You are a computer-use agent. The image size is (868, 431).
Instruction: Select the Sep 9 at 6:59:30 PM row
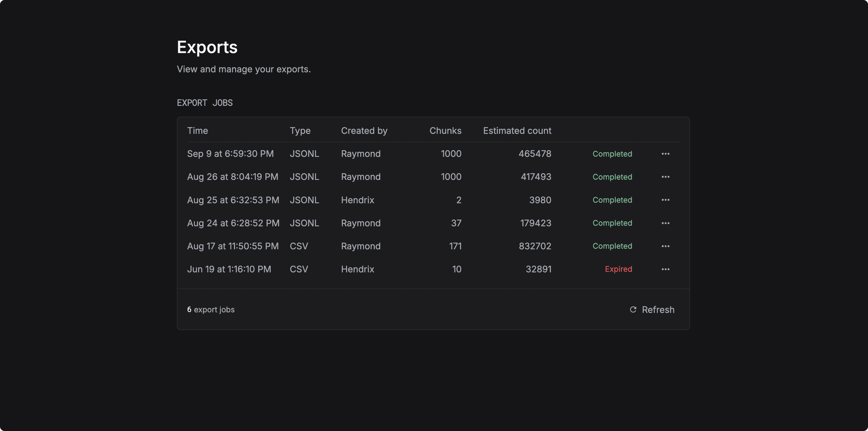click(x=231, y=154)
